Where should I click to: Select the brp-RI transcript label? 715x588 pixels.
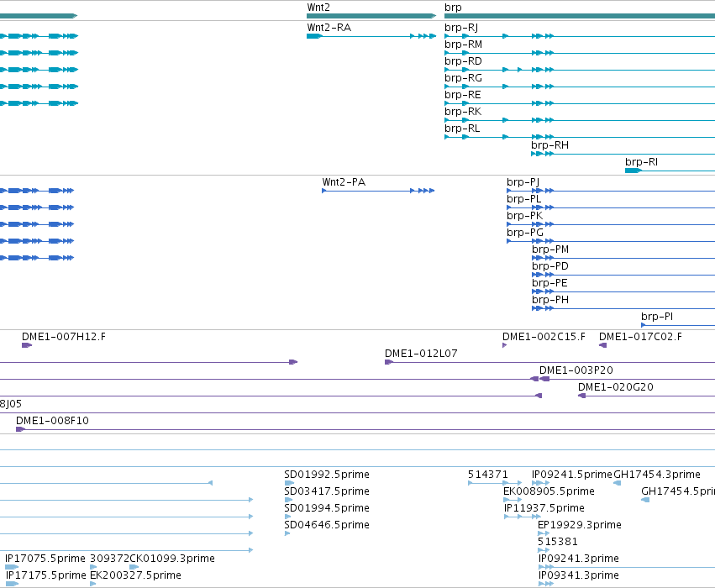tap(641, 162)
